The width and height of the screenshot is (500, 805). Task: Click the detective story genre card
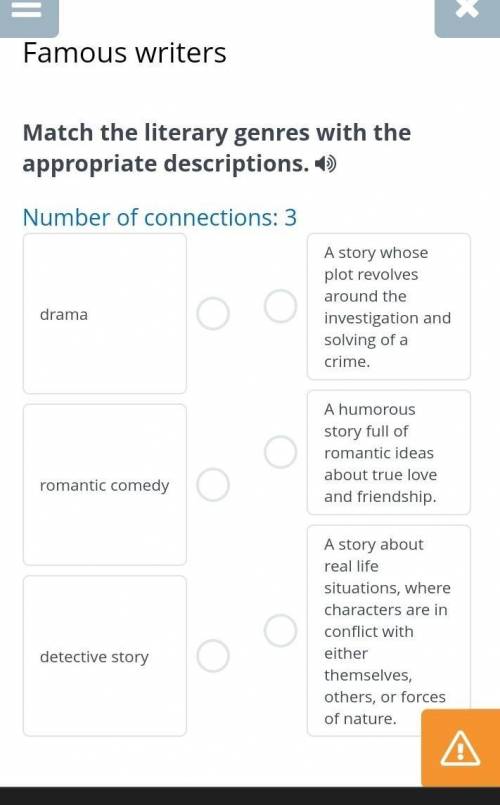(x=105, y=656)
